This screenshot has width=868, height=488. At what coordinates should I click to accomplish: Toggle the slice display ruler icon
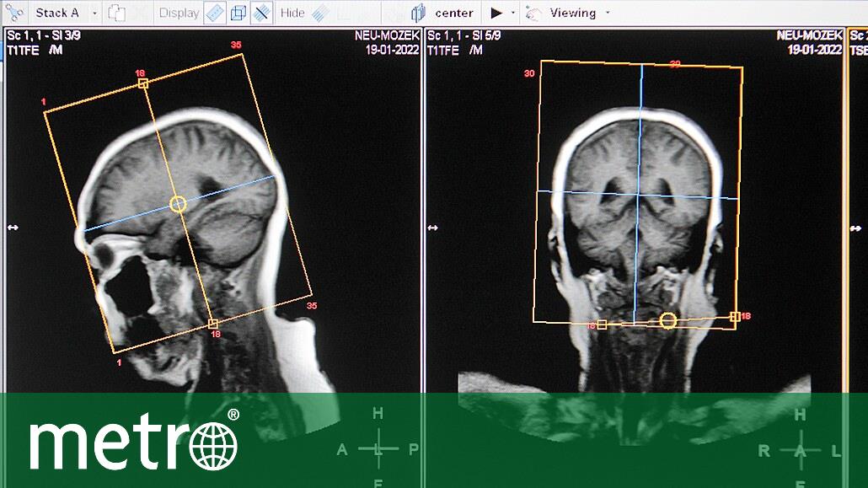coord(215,13)
